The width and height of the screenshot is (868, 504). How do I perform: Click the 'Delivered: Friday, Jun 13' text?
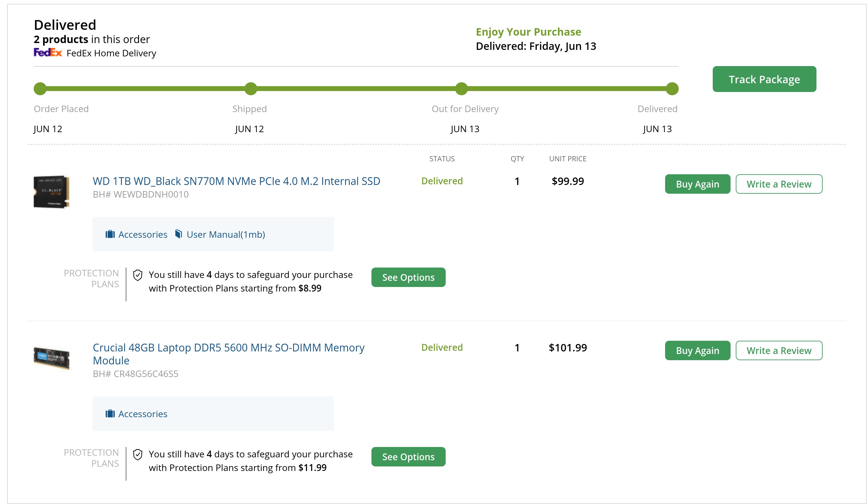(536, 46)
